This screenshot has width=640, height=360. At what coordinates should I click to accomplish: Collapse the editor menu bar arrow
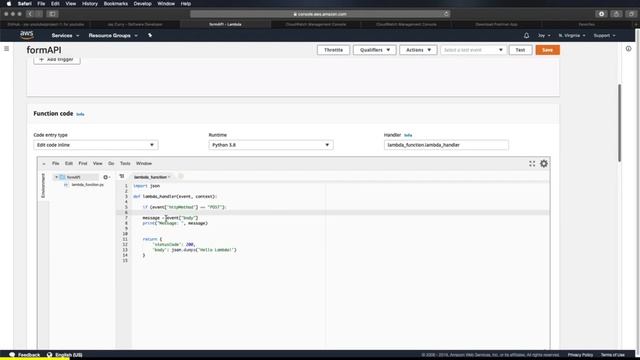44,164
